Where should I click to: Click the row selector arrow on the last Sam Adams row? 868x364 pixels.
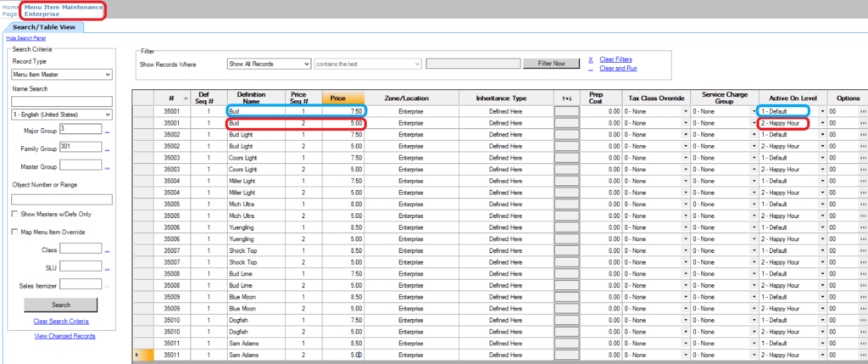click(137, 355)
